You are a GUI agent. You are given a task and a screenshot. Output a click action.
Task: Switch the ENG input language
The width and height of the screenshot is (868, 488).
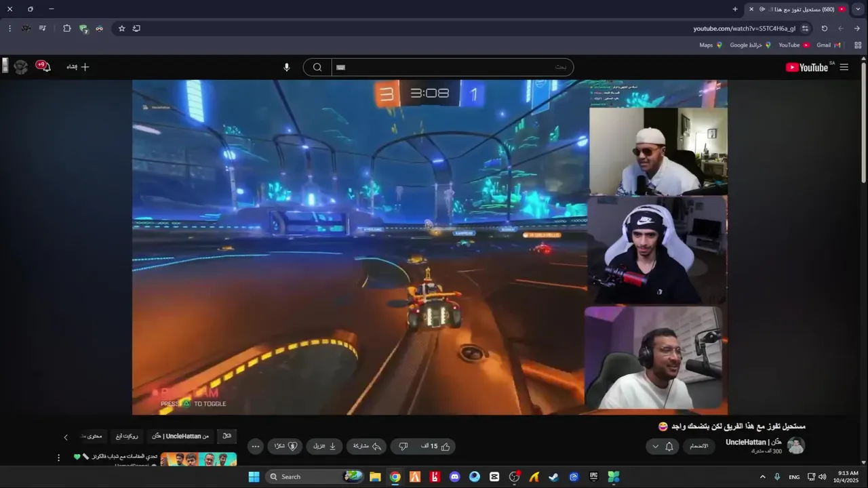click(794, 477)
